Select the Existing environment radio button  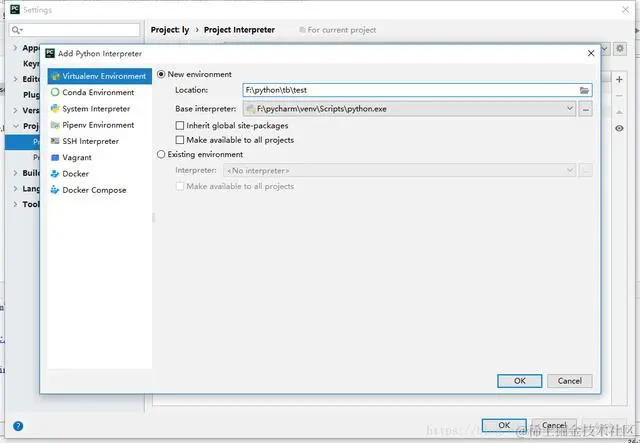161,154
